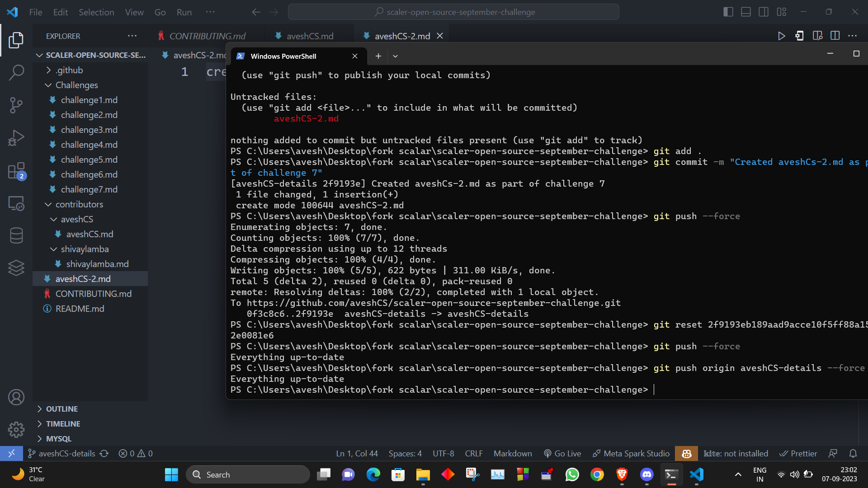Toggle the primary sidebar visibility
Image resolution: width=868 pixels, height=488 pixels.
(728, 12)
